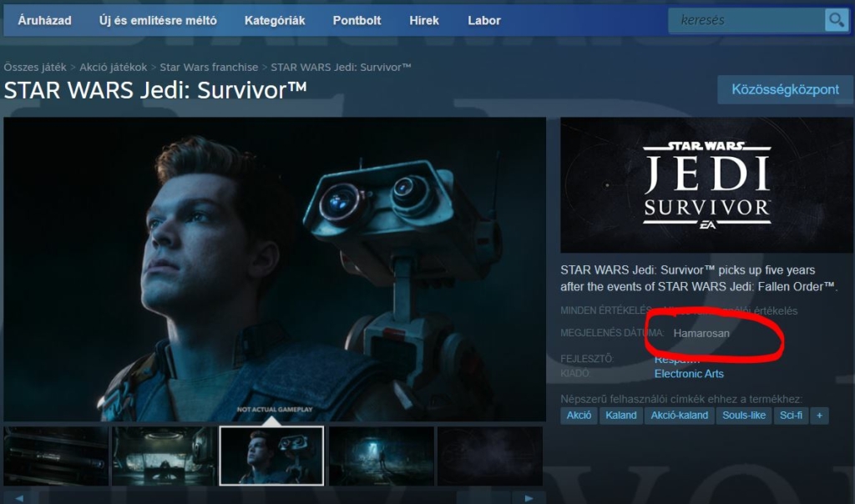Open the Hírek section
Viewport: 855px width, 504px height.
click(x=424, y=20)
